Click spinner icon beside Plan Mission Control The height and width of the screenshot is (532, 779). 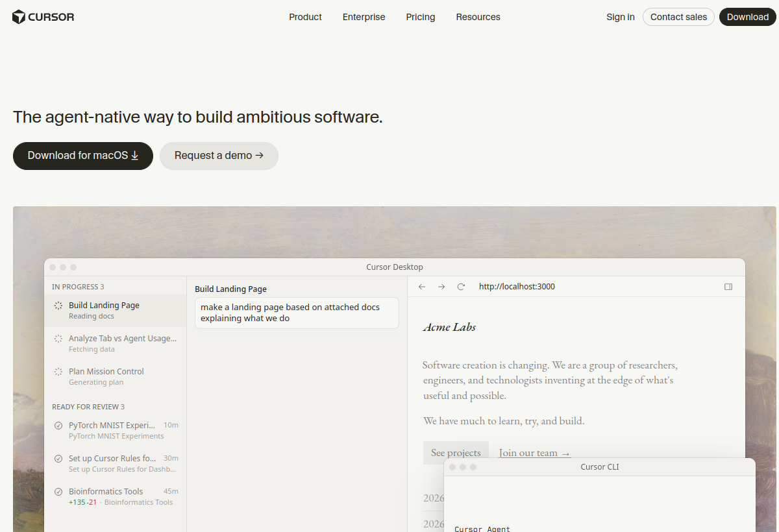click(58, 372)
